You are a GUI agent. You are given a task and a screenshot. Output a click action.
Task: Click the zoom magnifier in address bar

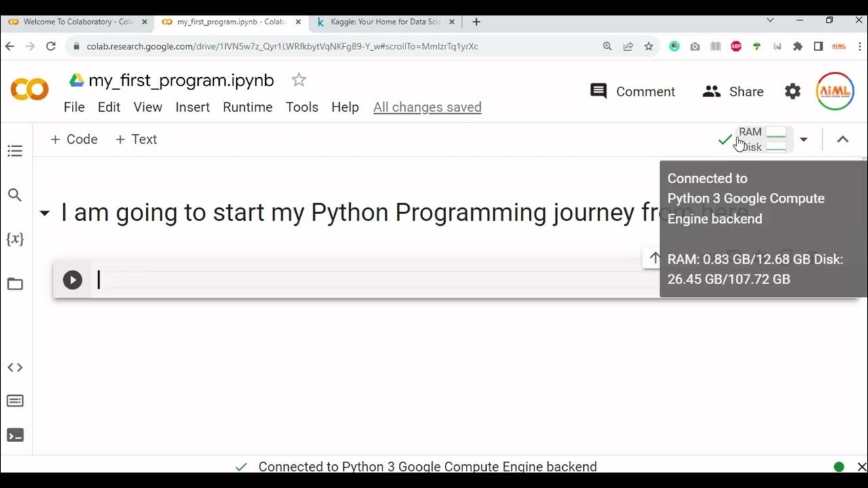[x=608, y=46]
